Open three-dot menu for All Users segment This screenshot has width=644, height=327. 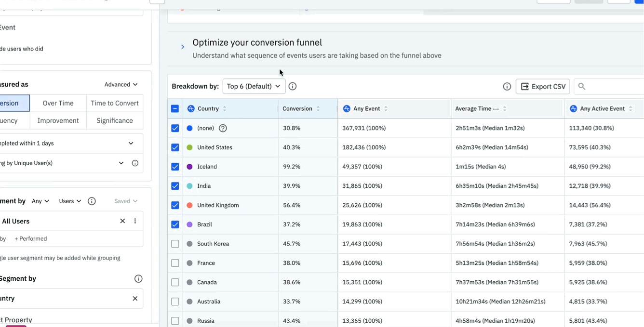[135, 221]
